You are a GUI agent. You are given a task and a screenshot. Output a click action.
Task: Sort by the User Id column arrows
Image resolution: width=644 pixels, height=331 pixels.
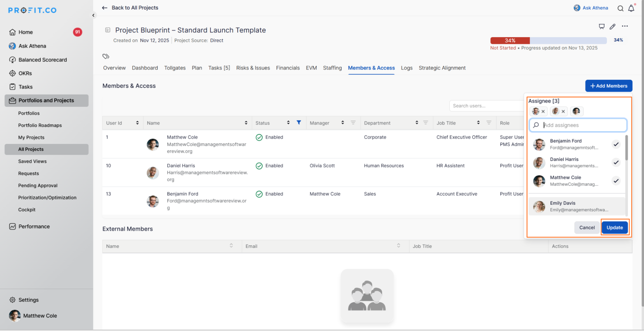(x=137, y=123)
